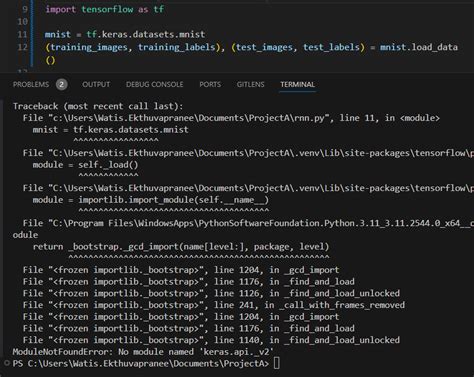Switch to the OUTPUT tab
Image resolution: width=474 pixels, height=377 pixels.
(x=96, y=85)
